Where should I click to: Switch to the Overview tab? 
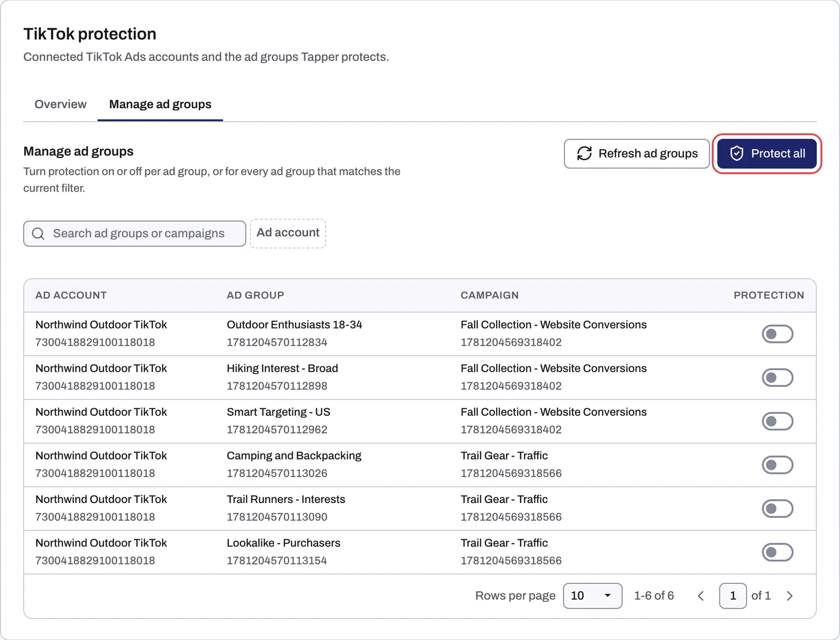coord(60,104)
